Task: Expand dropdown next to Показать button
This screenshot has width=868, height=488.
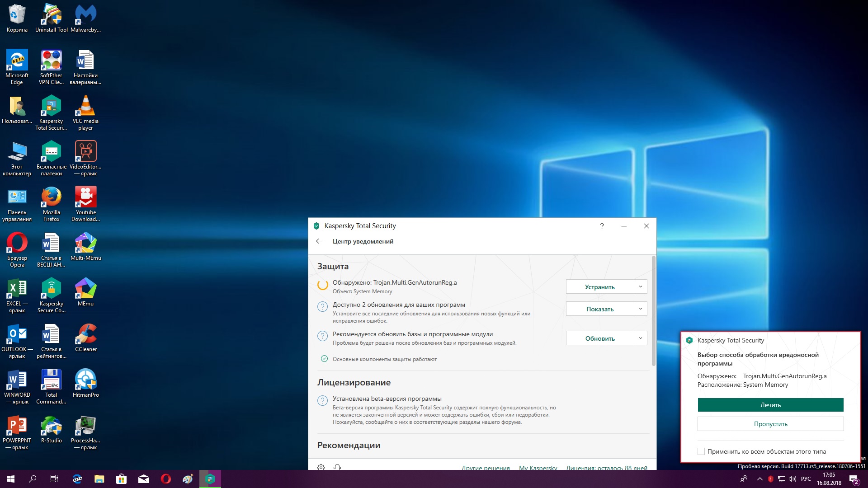Action: (640, 309)
